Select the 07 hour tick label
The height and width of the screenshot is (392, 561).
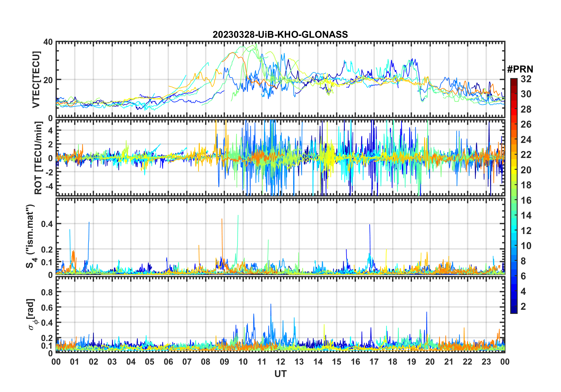187,362
